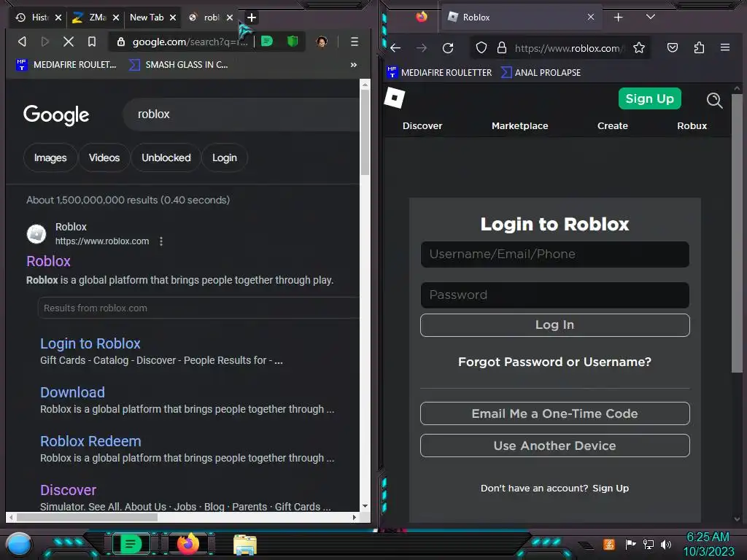Open the green chat extension icon
This screenshot has width=747, height=560.
click(267, 42)
